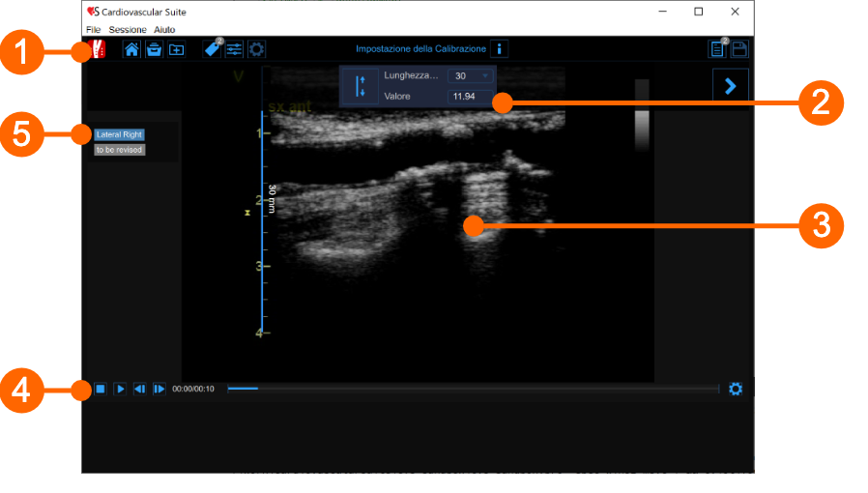Click the Home icon in toolbar
868x493 pixels.
pos(132,50)
